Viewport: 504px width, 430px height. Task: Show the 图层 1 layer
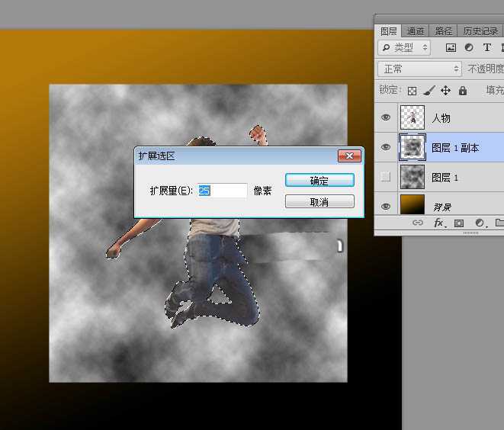click(386, 177)
